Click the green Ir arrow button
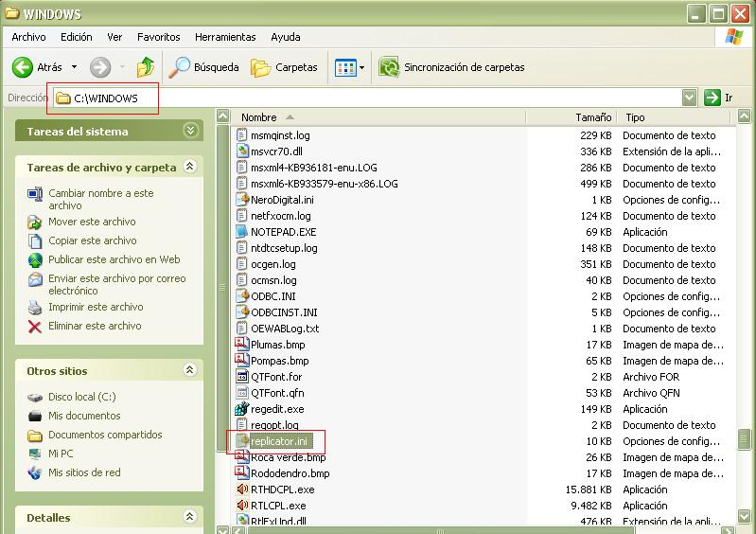756x534 pixels. [x=712, y=98]
